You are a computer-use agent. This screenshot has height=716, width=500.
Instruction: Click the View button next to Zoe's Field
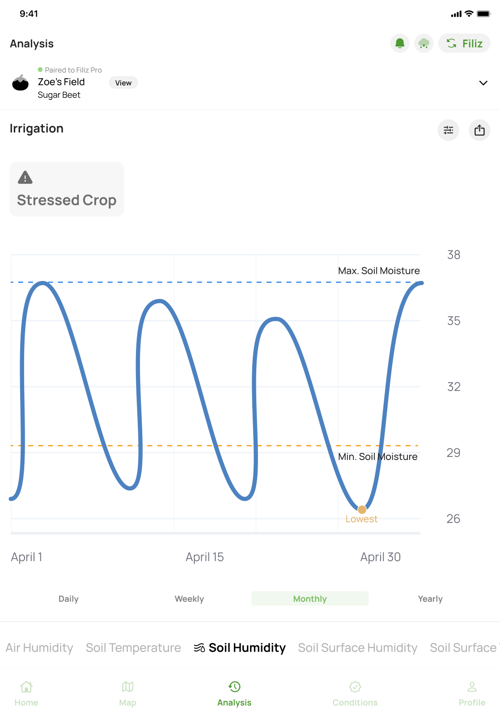click(123, 83)
